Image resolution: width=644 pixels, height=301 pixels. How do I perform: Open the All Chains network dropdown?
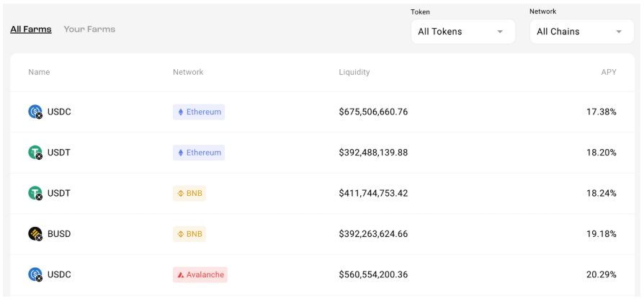click(581, 32)
